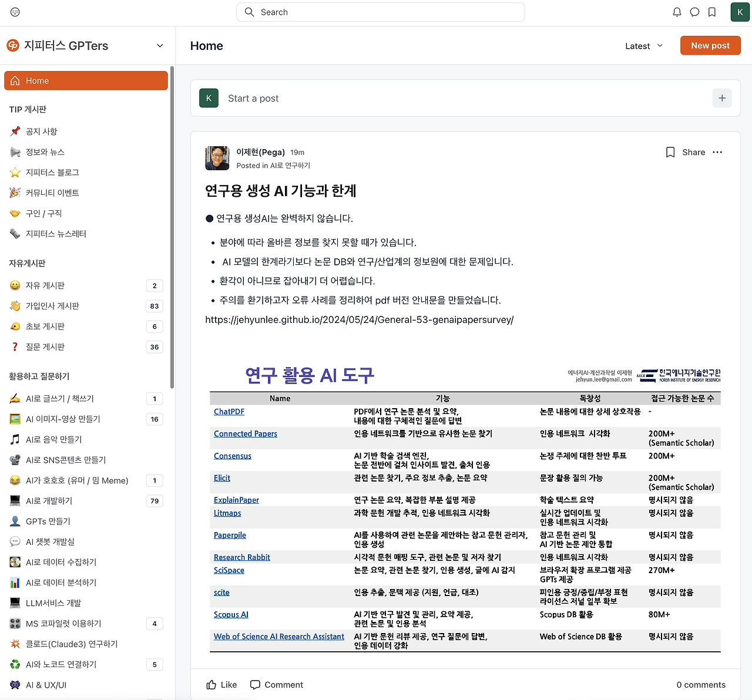Image resolution: width=752 pixels, height=700 pixels.
Task: Click the Start a post field
Action: (x=465, y=98)
